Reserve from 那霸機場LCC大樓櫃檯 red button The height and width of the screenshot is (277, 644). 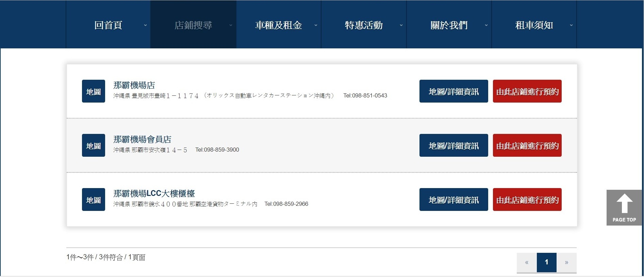527,200
